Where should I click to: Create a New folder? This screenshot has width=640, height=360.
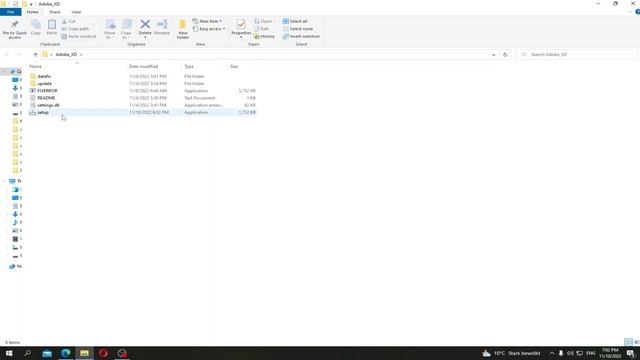point(183,29)
